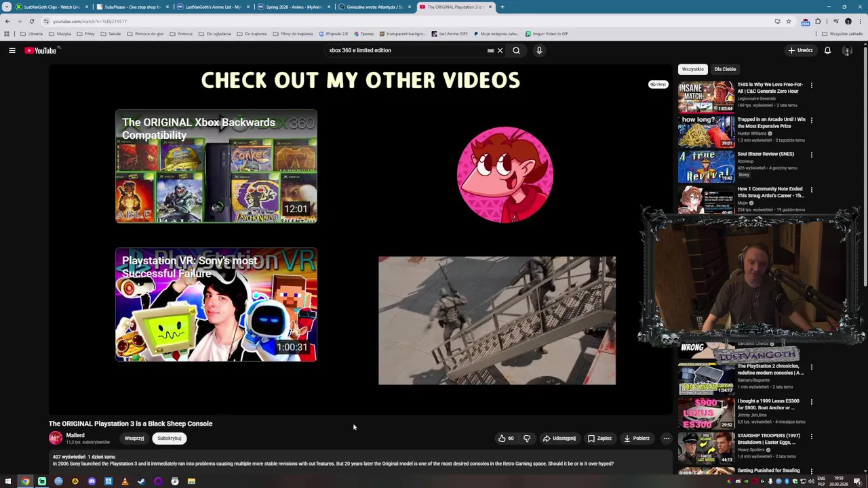Open the PlayStation 2 chronicles video menu
The width and height of the screenshot is (868, 488).
[811, 368]
